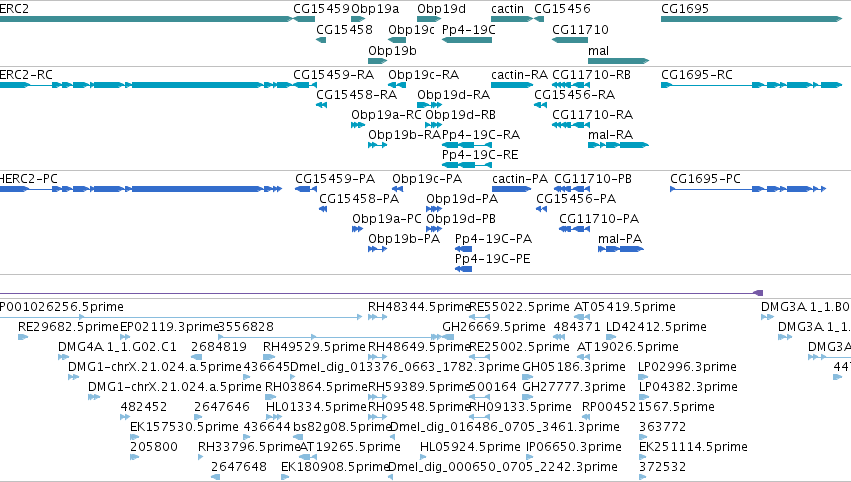Click transcript Obp19c-RA
The height and width of the screenshot is (482, 851).
click(x=423, y=74)
